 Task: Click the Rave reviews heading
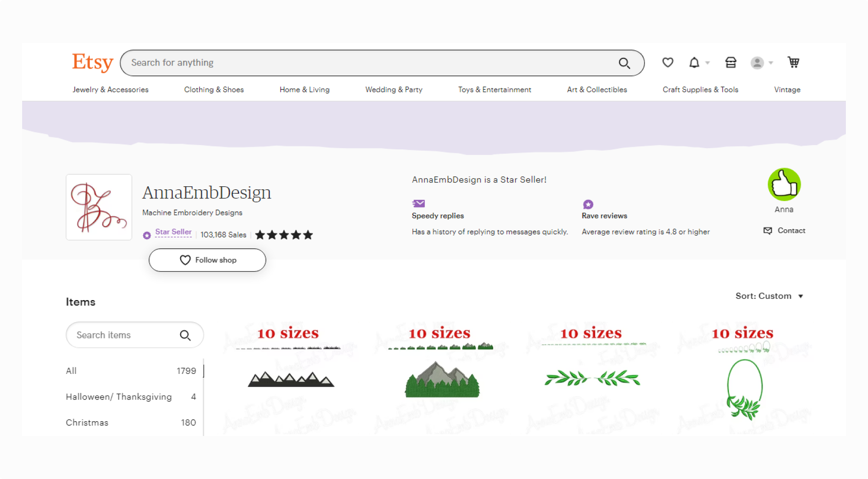[604, 216]
